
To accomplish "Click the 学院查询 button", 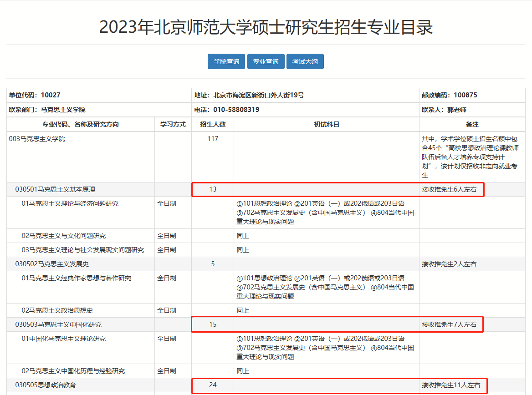I will tap(226, 61).
